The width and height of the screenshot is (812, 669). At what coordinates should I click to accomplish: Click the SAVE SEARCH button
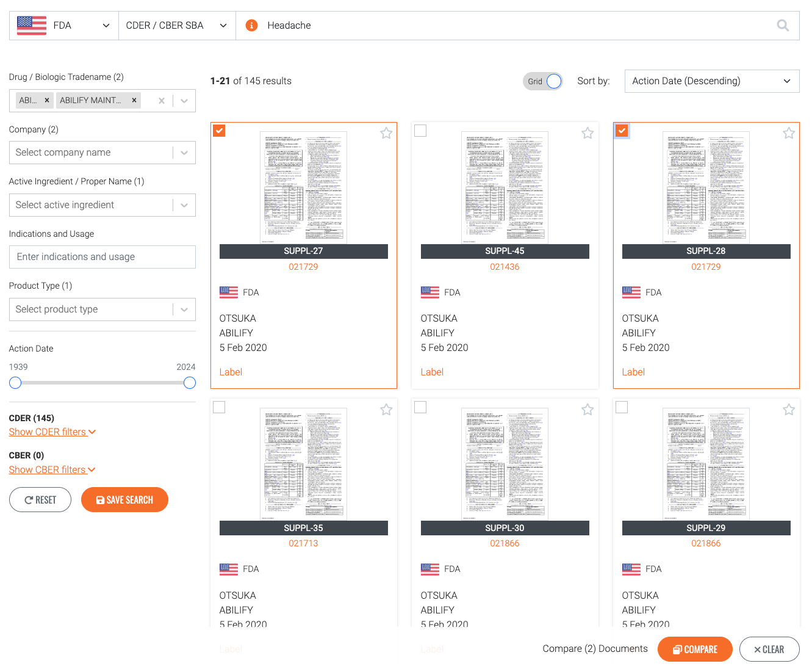124,500
